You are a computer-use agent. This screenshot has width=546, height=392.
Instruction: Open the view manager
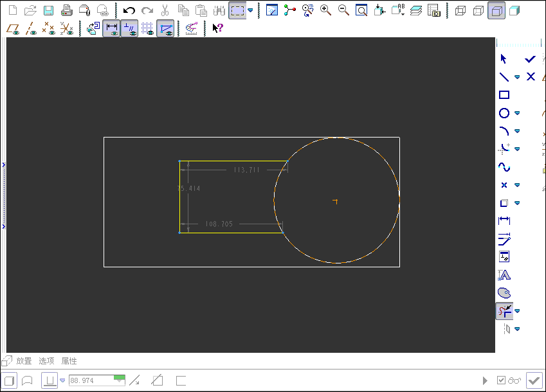click(x=434, y=10)
